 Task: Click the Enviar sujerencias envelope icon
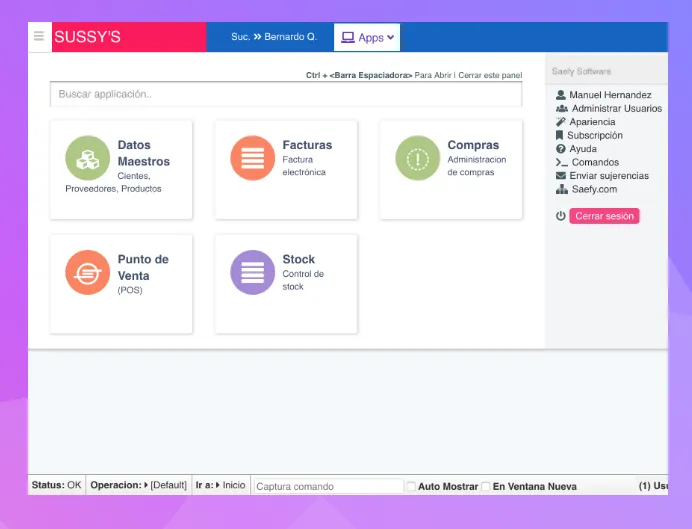coord(560,176)
